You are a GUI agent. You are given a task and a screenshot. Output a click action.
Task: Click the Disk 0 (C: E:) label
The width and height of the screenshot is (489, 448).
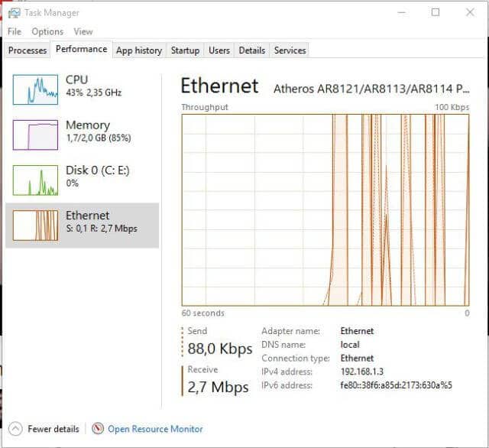(97, 170)
